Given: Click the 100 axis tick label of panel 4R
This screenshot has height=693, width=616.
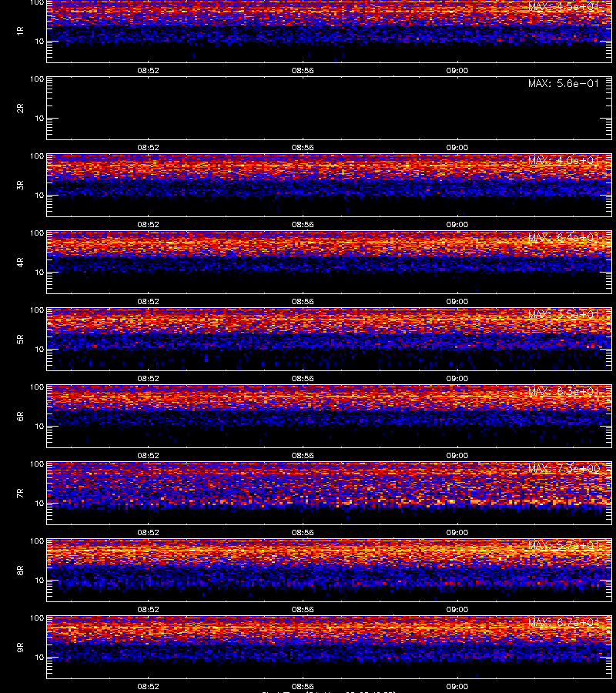Looking at the screenshot, I should [37, 233].
